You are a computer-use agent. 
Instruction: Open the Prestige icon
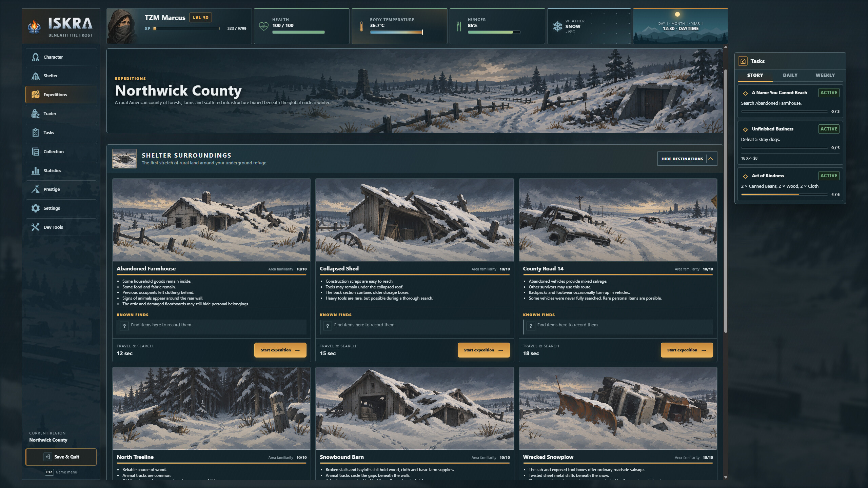coord(35,189)
